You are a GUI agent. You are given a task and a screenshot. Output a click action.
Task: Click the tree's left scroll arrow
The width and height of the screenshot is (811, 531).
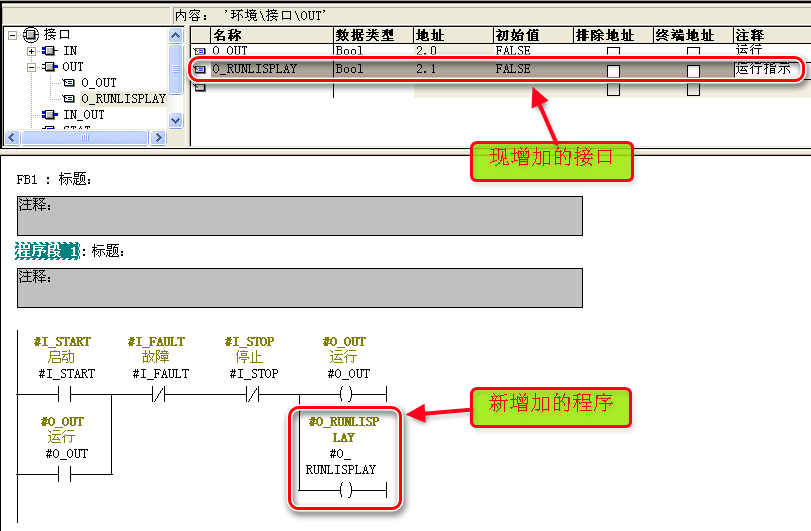click(x=12, y=138)
